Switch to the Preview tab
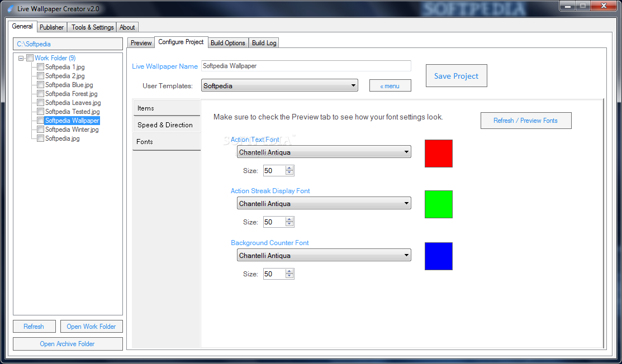The width and height of the screenshot is (622, 364). click(141, 43)
